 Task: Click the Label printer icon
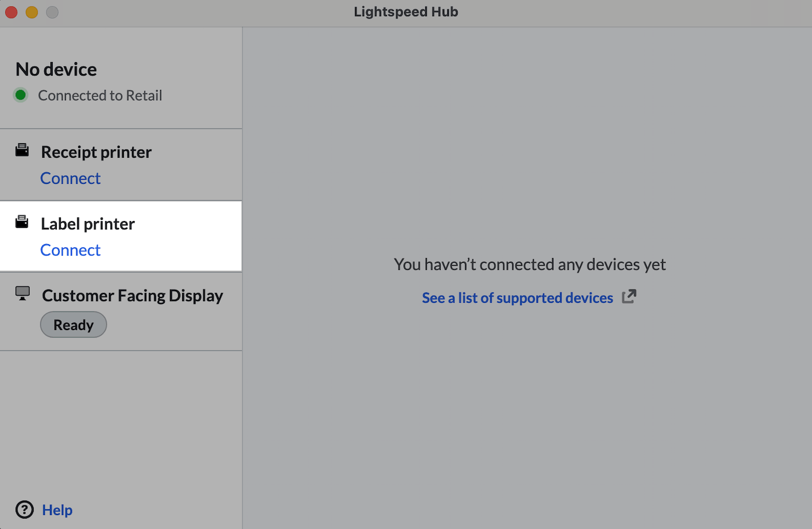(x=22, y=222)
